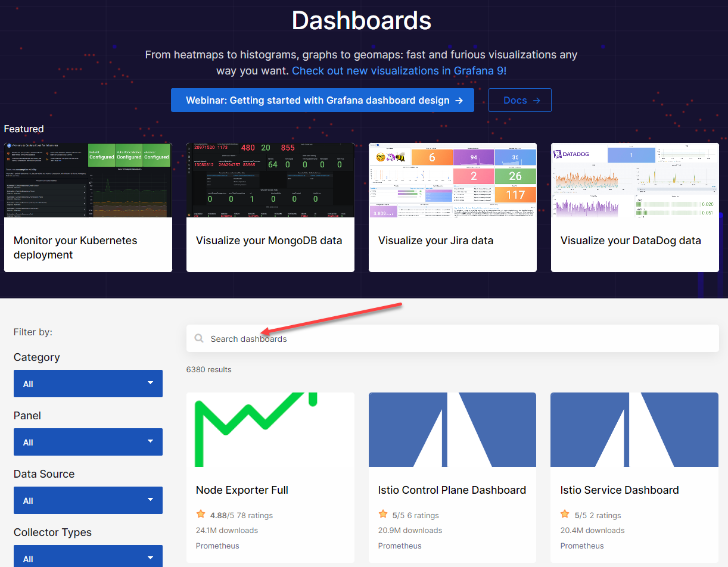Click the star icon under Node Exporter Full

pyautogui.click(x=201, y=515)
